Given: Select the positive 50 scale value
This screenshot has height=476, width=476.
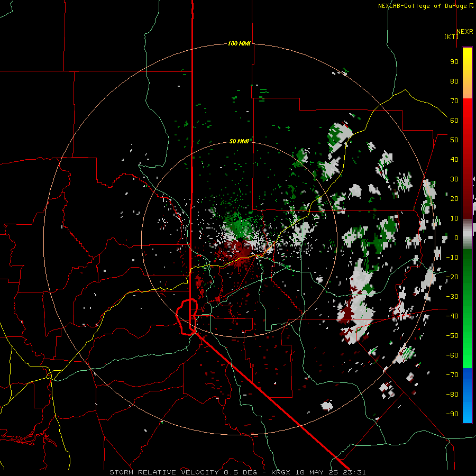Looking at the screenshot, I should [454, 140].
